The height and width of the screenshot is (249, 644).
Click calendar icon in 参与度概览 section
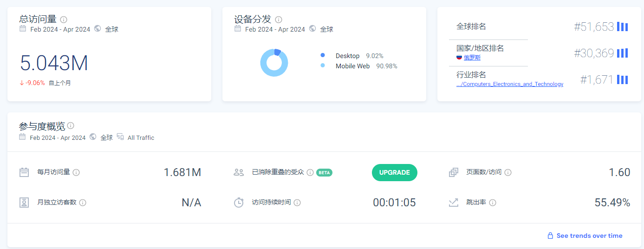click(x=22, y=137)
